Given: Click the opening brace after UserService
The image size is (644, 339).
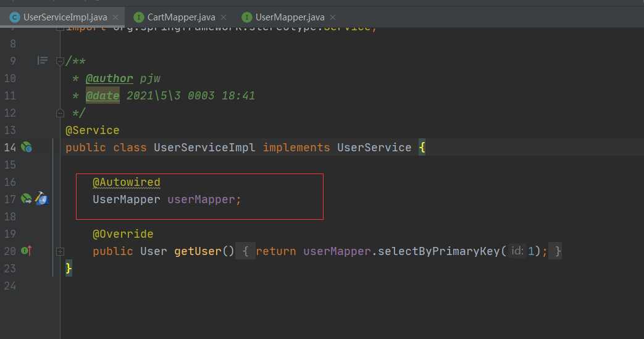Looking at the screenshot, I should point(422,147).
